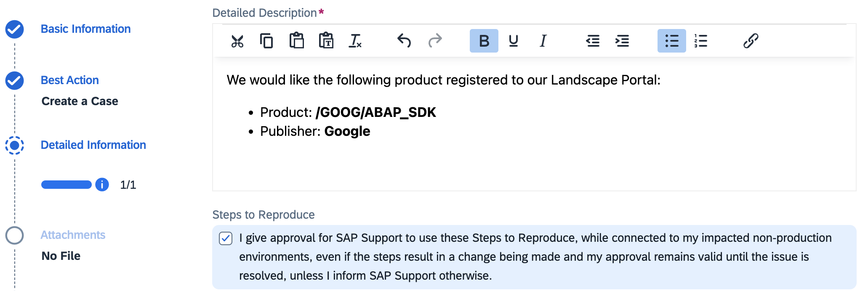Paste content into the description editor
868x291 pixels.
tap(297, 41)
